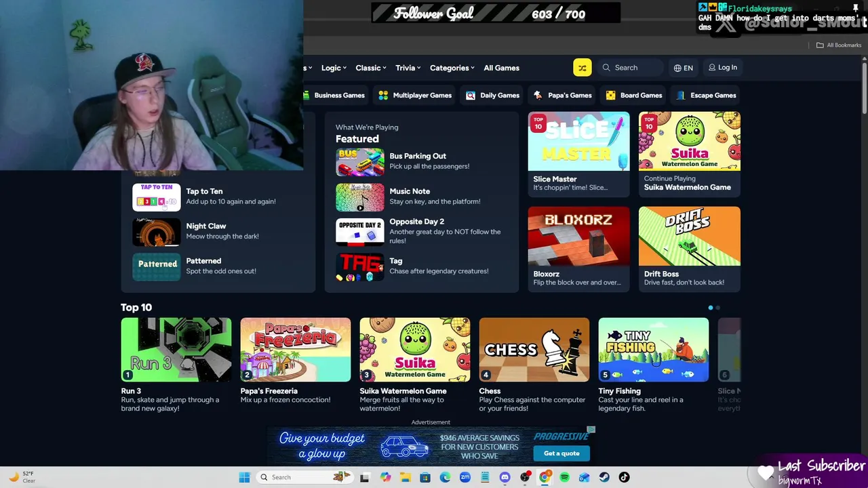Click the Escape Games icon
The height and width of the screenshot is (488, 868).
[x=680, y=96]
